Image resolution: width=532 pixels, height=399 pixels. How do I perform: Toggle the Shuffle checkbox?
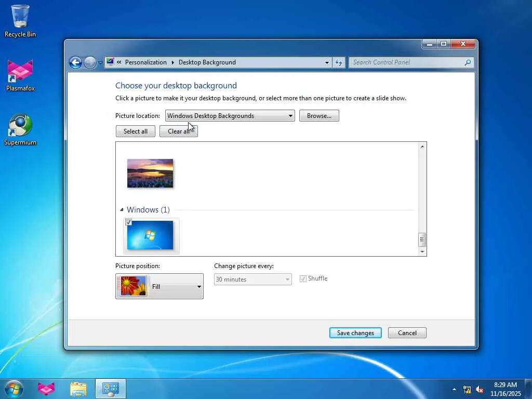coord(303,278)
